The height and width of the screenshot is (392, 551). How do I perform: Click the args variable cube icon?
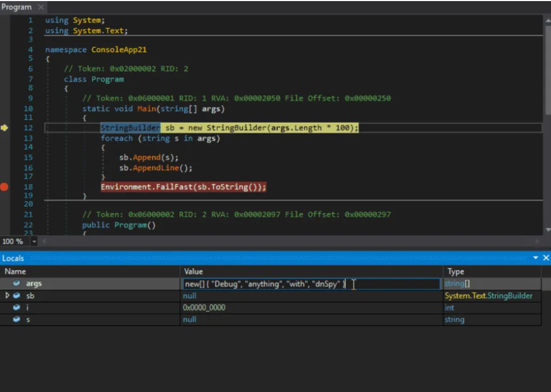point(17,284)
